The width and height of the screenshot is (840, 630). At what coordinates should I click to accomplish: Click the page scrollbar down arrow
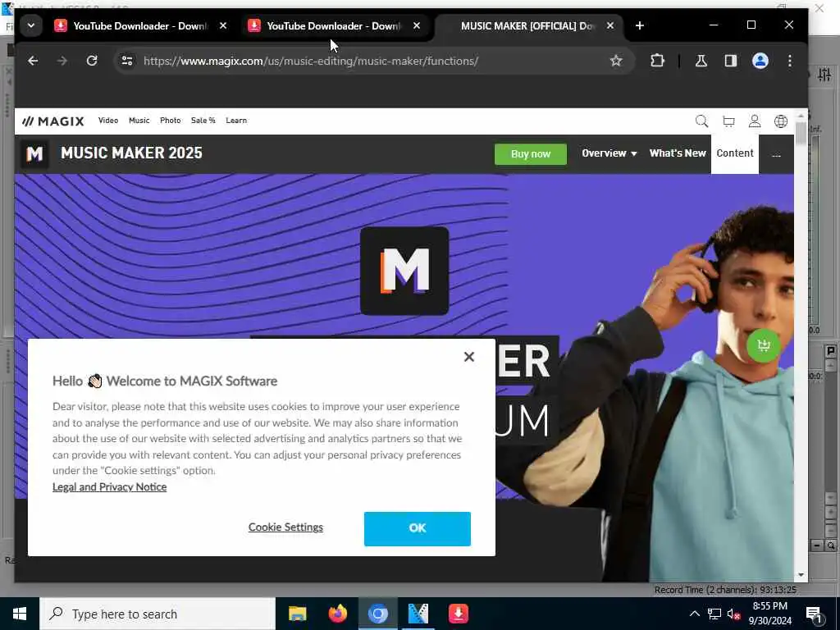point(801,575)
